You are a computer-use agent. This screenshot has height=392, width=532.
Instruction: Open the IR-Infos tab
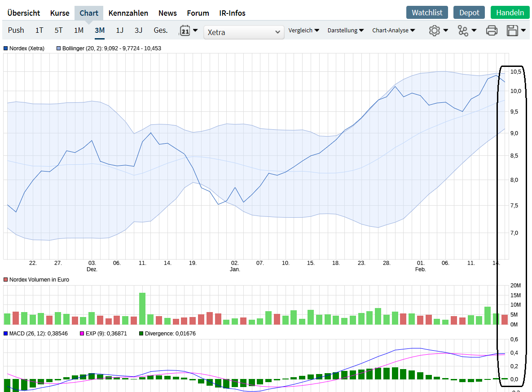[x=232, y=13]
